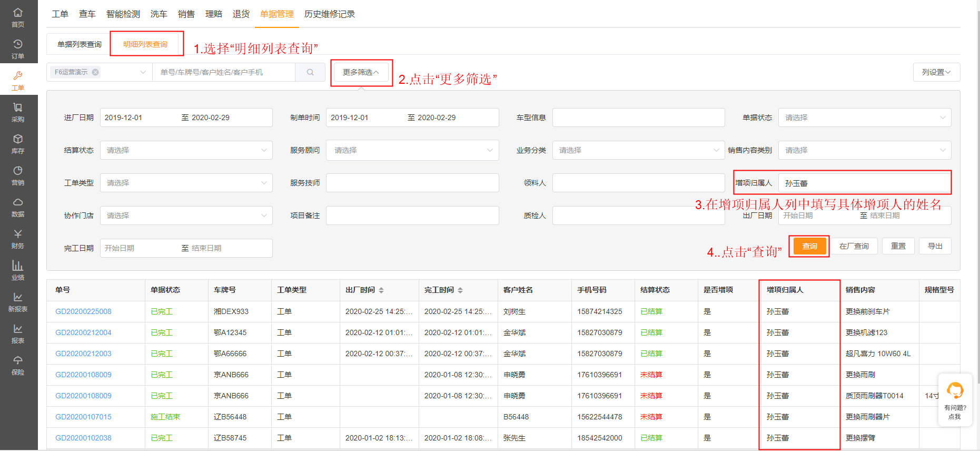The width and height of the screenshot is (980, 451).
Task: Select the 单据列表查询 sub-tab
Action: (x=80, y=44)
